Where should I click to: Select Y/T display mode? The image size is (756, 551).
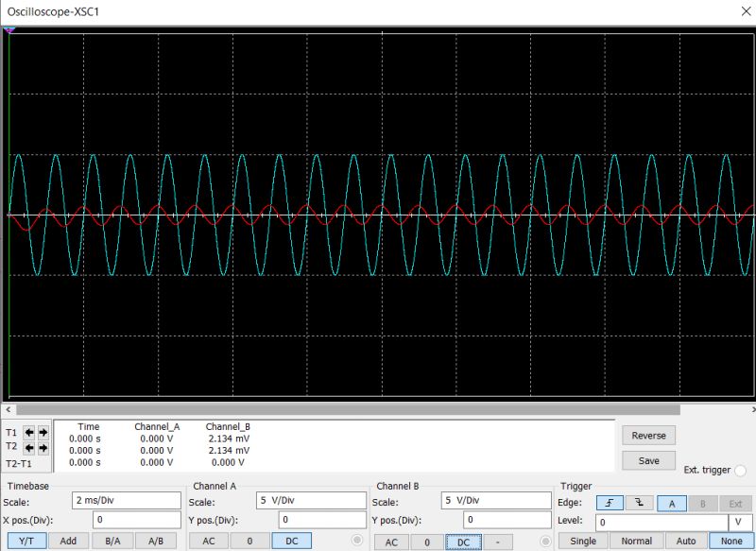point(28,541)
